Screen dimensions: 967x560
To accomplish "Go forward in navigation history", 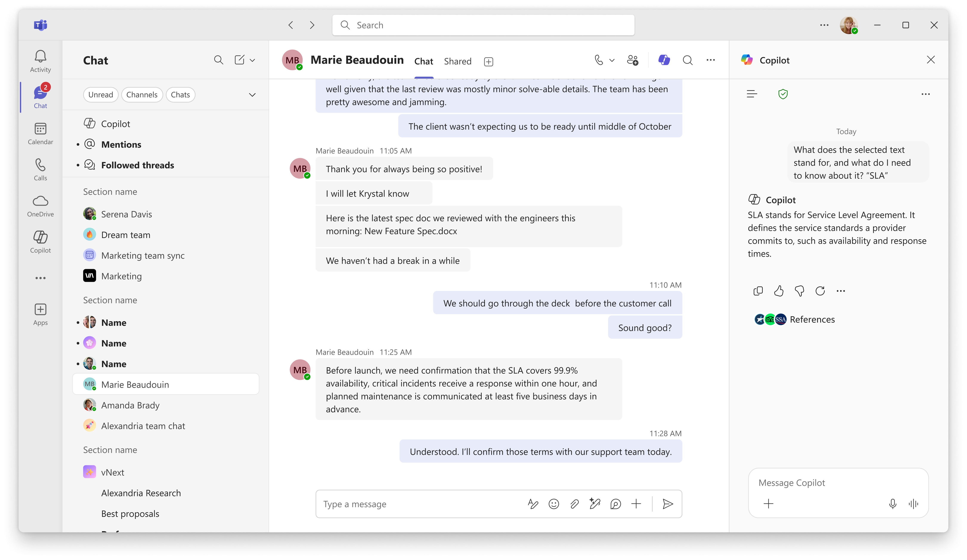I will click(x=312, y=25).
